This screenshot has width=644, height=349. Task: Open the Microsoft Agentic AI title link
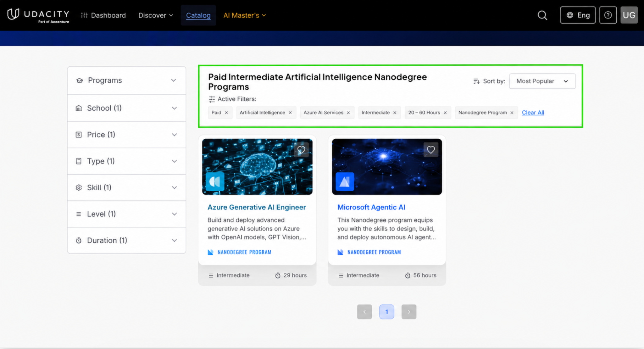pyautogui.click(x=371, y=207)
